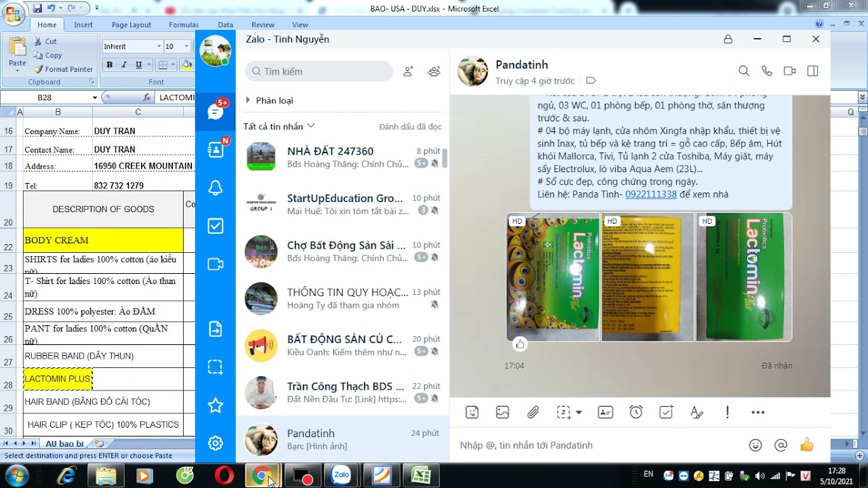Assign a task from chat toolbar
Screen dimensions: 868x488
click(667, 412)
